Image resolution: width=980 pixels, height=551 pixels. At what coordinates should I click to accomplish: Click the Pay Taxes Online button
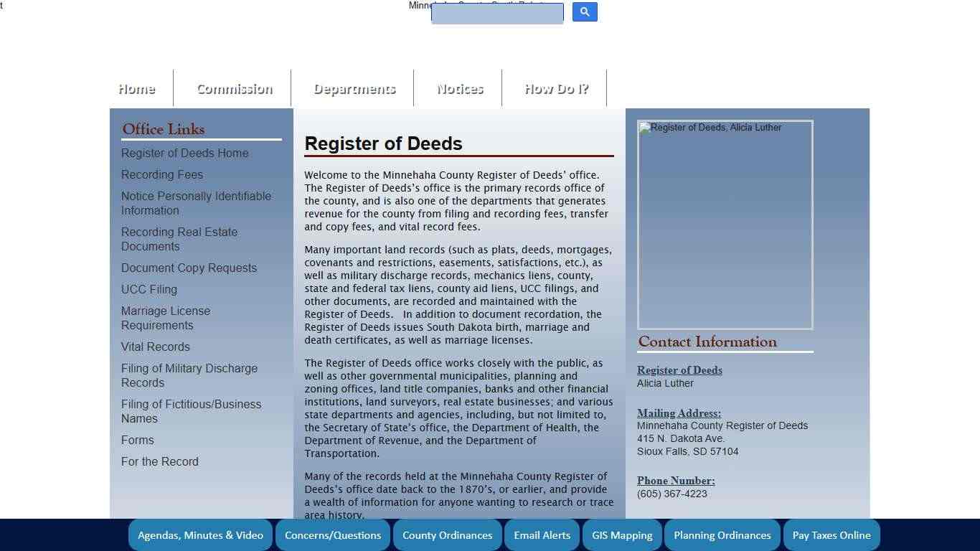(831, 534)
